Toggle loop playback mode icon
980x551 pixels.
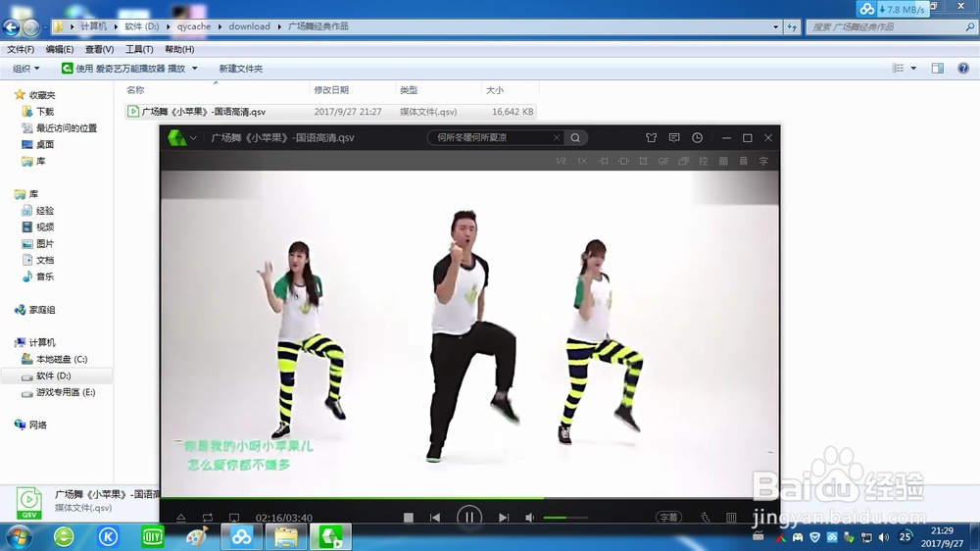click(208, 518)
